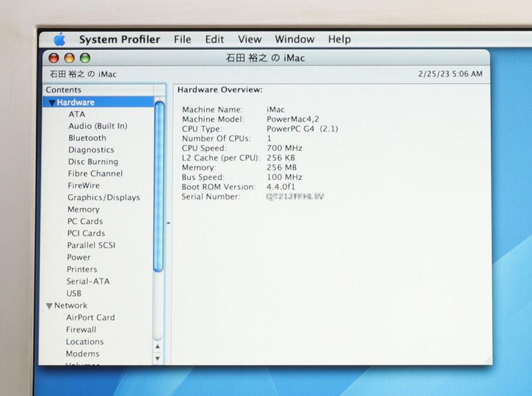Select PC Cards in the Contents list
Screen dimensions: 532x396
(x=85, y=221)
